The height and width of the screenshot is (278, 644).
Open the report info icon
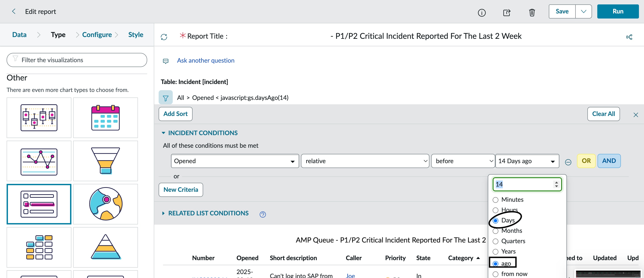coord(481,12)
